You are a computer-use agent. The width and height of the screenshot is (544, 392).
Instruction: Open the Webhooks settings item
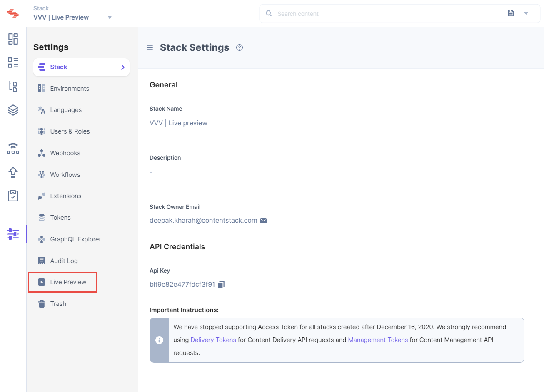pyautogui.click(x=65, y=153)
